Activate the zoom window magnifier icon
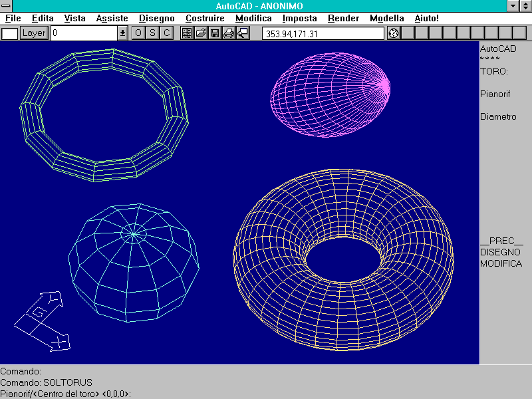 pos(243,33)
